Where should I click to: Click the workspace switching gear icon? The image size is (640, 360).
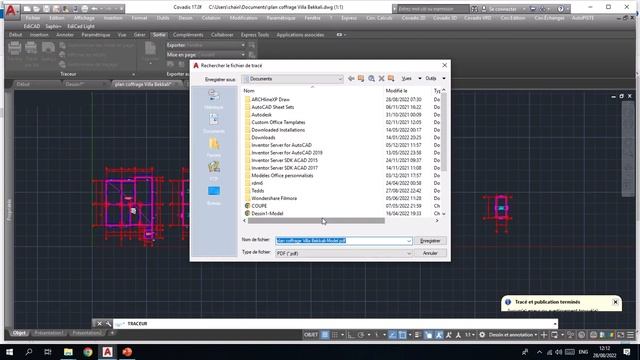pos(482,335)
